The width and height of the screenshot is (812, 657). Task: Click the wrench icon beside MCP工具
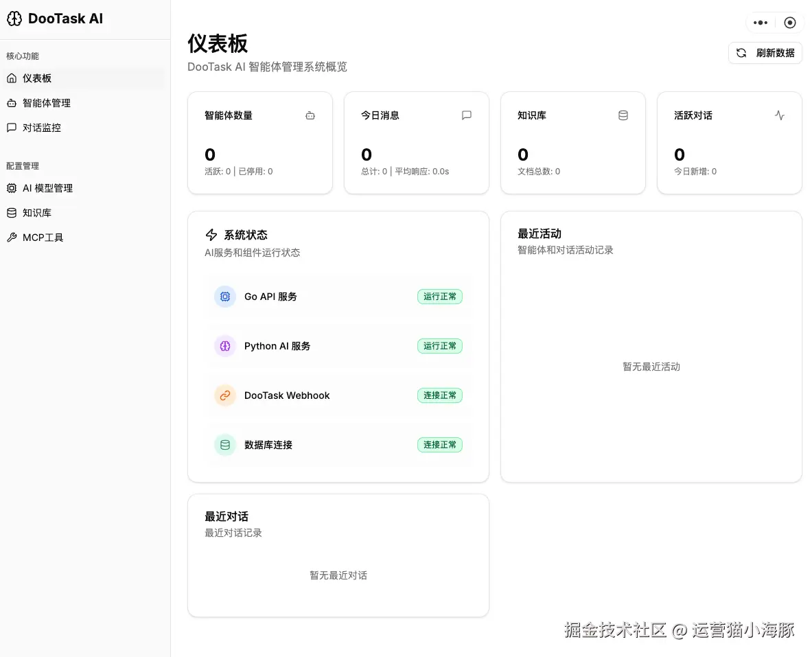pos(12,238)
